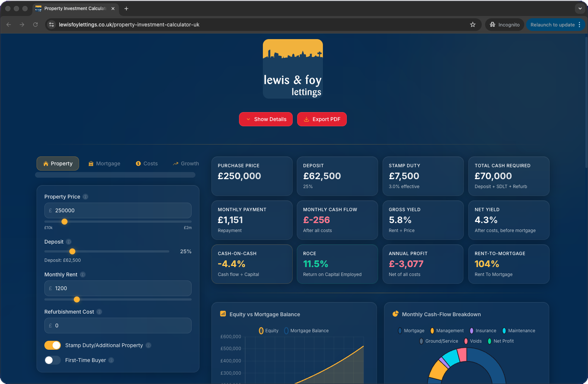
Task: Click the bookmark star icon in address bar
Action: point(473,25)
